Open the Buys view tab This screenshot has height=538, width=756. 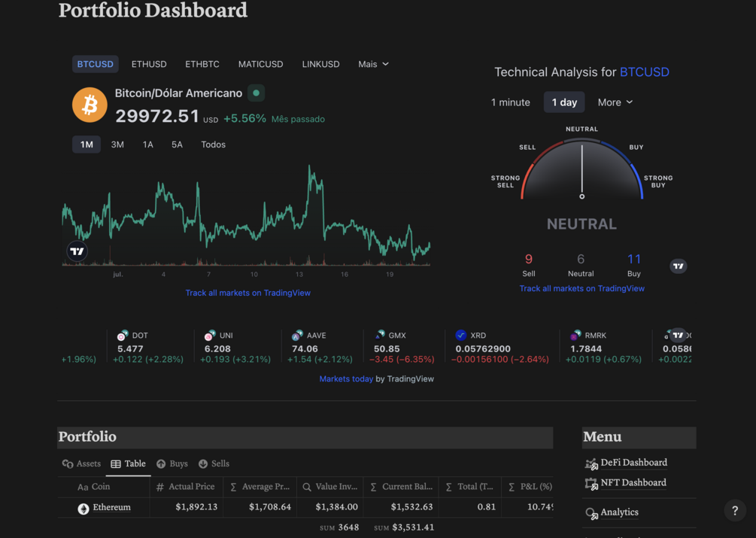172,464
